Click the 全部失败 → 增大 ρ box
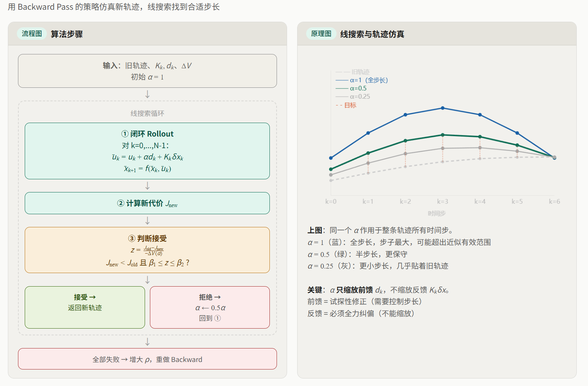 147,359
